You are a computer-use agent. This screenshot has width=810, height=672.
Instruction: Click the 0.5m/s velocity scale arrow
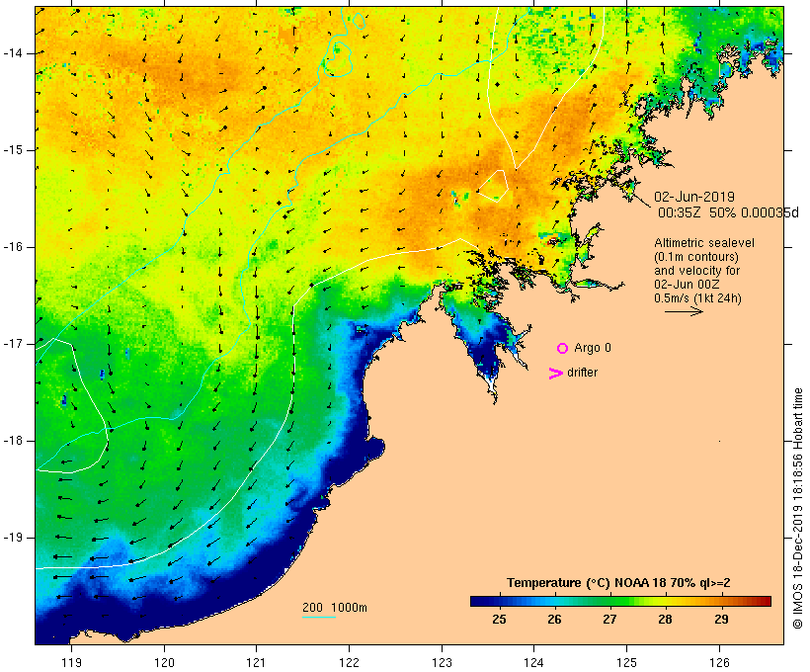pos(684,311)
